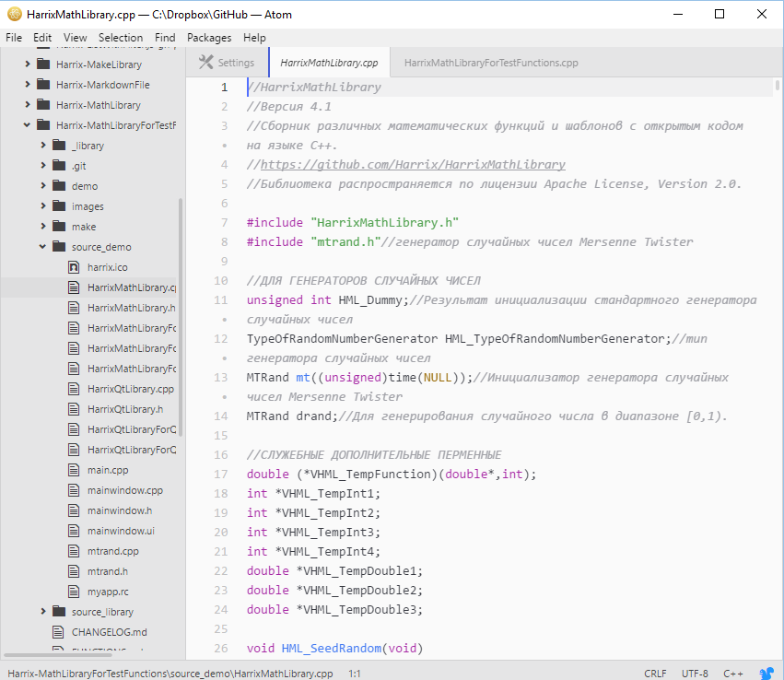Open HarrixMathLibrary.h in tree

pos(131,308)
